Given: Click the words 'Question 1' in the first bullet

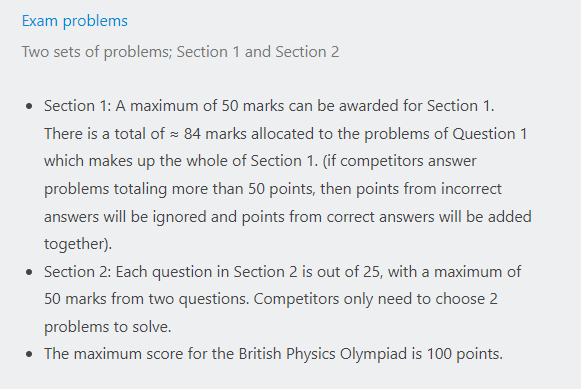Looking at the screenshot, I should coord(490,134).
